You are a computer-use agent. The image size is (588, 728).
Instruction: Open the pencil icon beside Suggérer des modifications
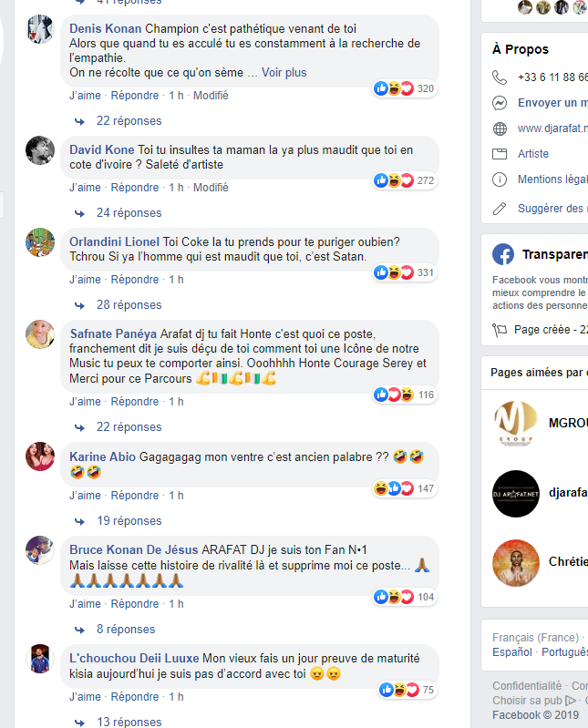point(500,209)
